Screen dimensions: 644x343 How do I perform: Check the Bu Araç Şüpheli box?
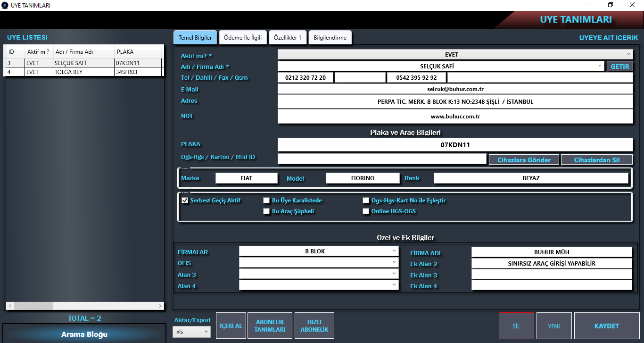pos(267,211)
